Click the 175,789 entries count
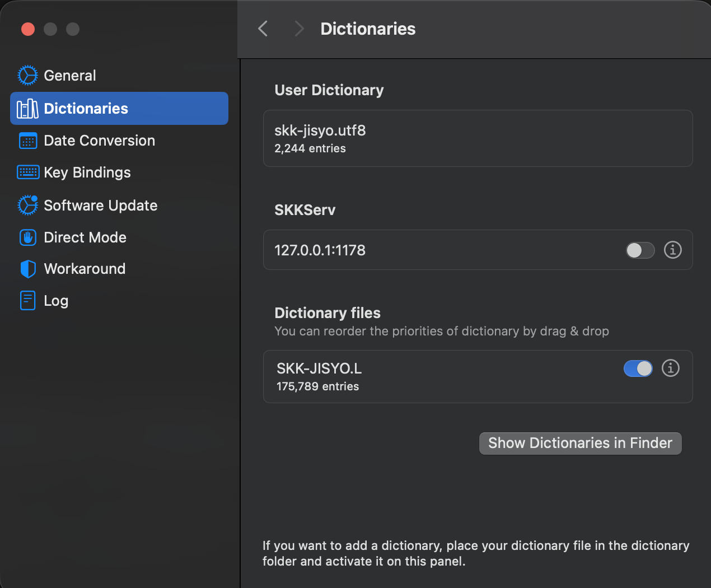The height and width of the screenshot is (588, 711). [317, 386]
